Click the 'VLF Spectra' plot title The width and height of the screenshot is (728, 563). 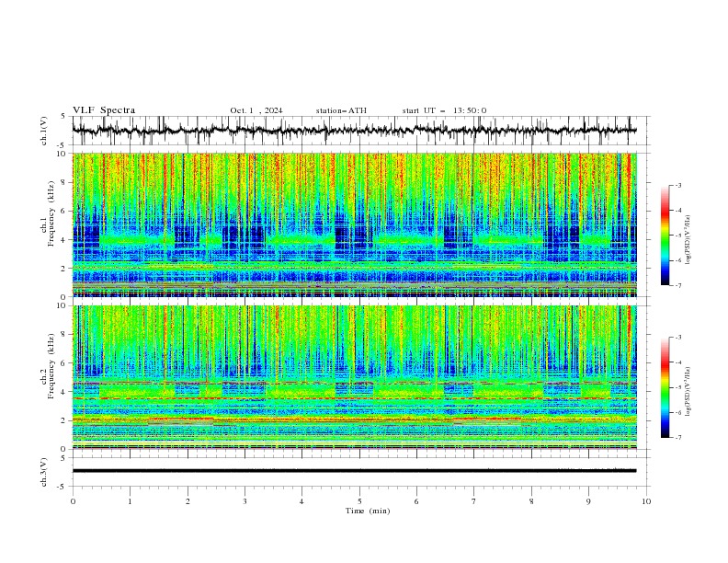[104, 110]
